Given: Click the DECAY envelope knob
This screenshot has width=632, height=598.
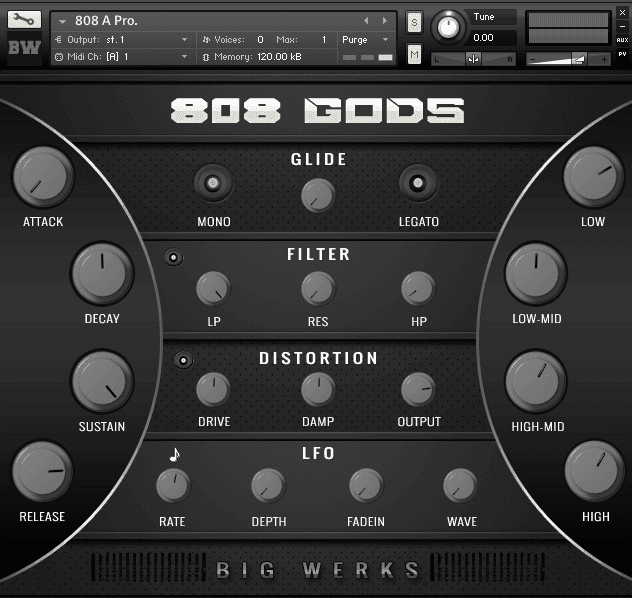Looking at the screenshot, I should point(102,273).
